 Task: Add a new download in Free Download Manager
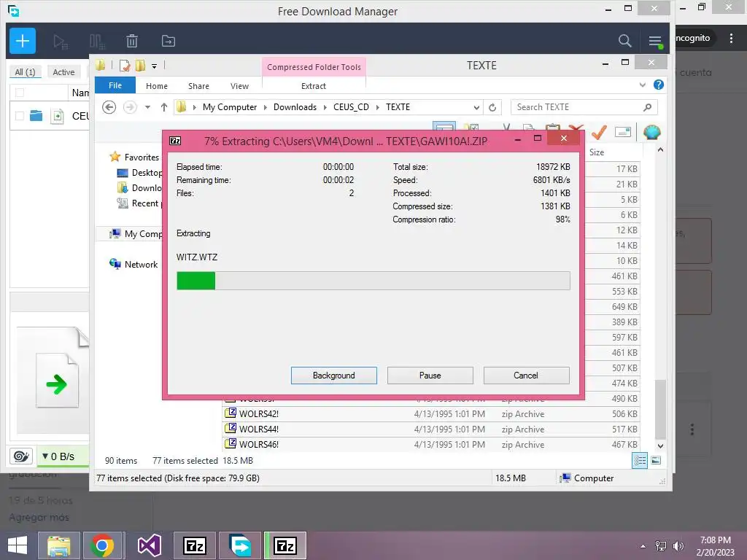coord(23,41)
